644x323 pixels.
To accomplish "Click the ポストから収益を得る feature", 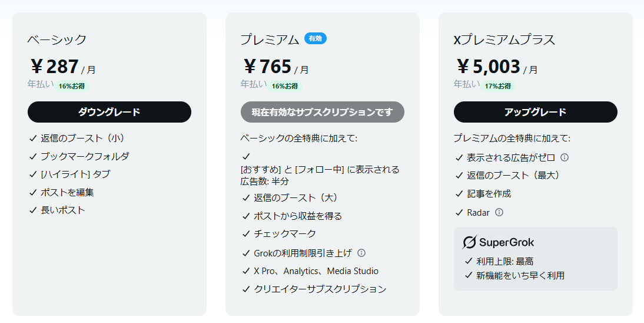I will click(x=298, y=216).
